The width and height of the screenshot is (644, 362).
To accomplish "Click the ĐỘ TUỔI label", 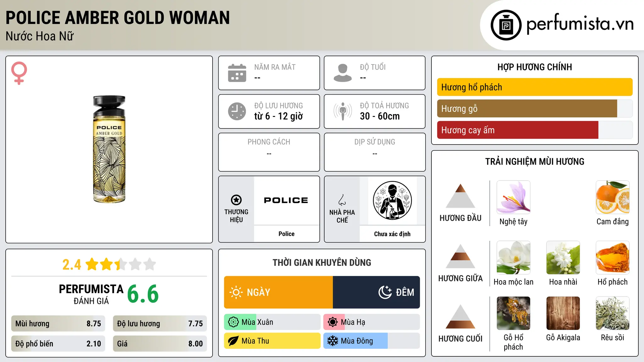I will [x=373, y=67].
